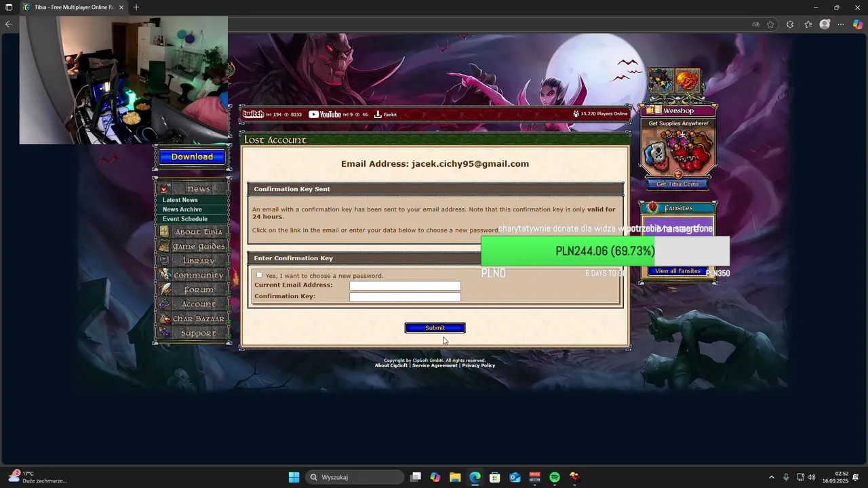Open Copilot from the taskbar

pos(435,477)
